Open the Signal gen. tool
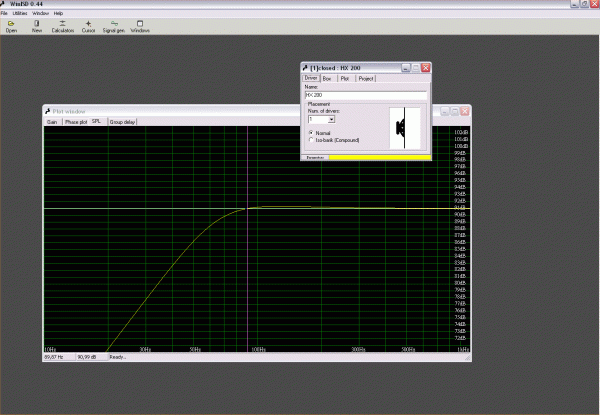This screenshot has width=600, height=415. pos(113,25)
